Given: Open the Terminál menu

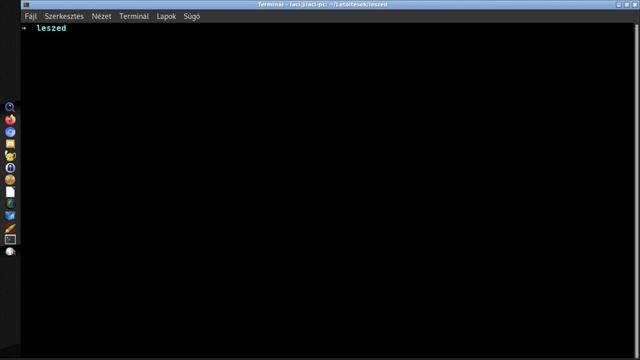Looking at the screenshot, I should coord(134,16).
